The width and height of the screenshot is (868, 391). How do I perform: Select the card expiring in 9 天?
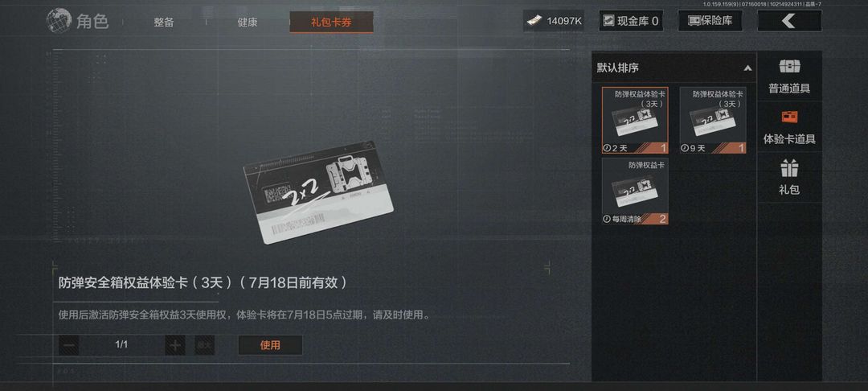click(713, 120)
